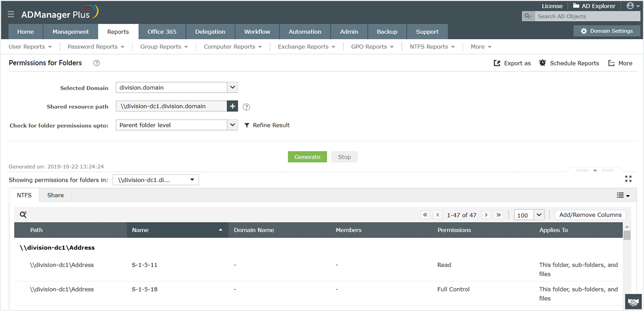
Task: Click Export as icon
Action: 497,63
